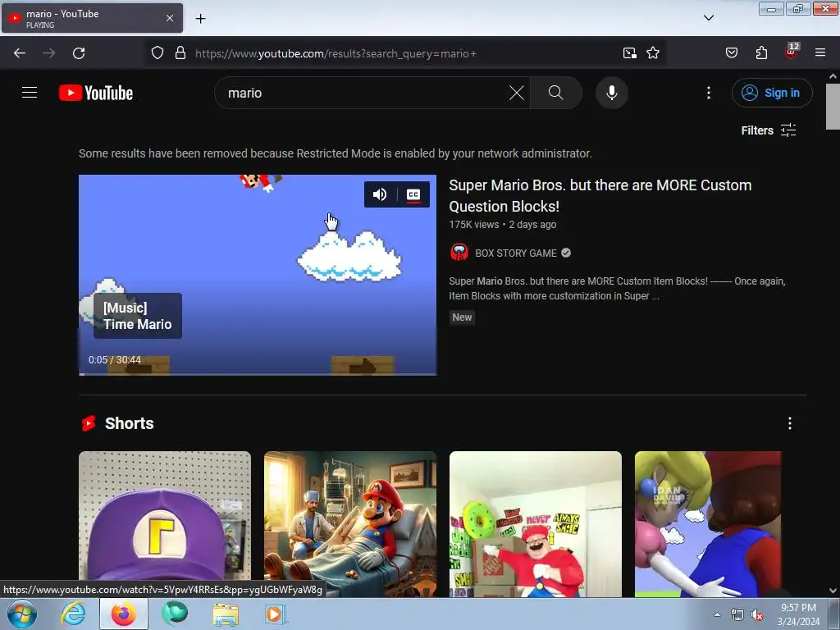The width and height of the screenshot is (840, 630).
Task: Open Firefox application menu
Action: pos(820,53)
